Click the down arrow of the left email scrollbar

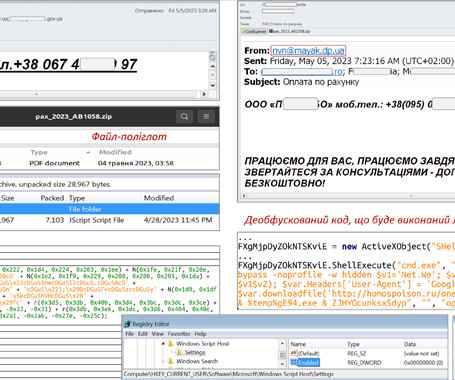click(x=213, y=86)
